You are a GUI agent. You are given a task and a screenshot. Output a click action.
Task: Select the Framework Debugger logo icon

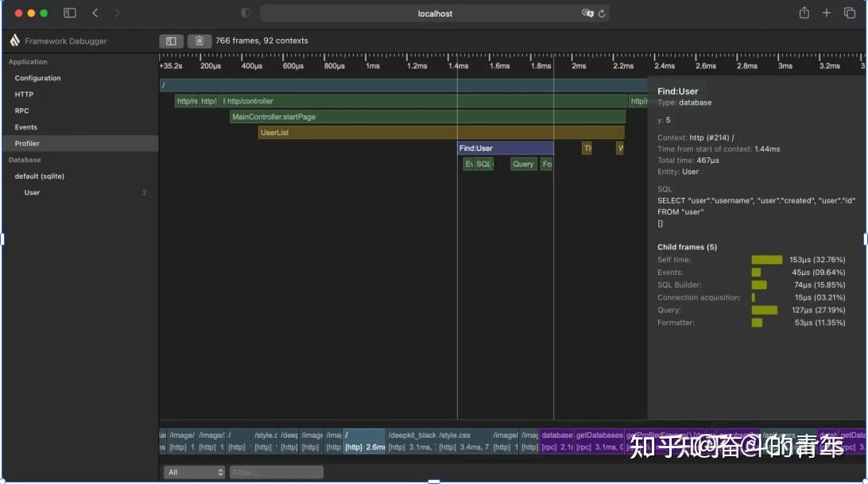(14, 41)
